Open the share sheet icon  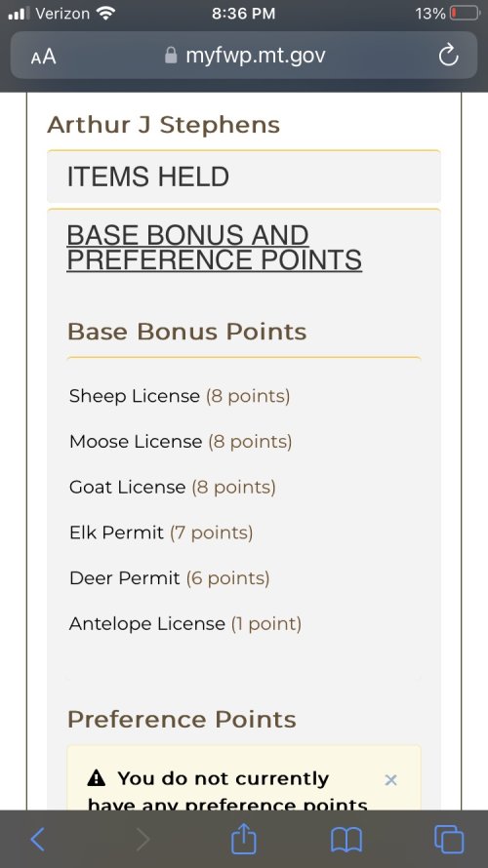tap(244, 838)
